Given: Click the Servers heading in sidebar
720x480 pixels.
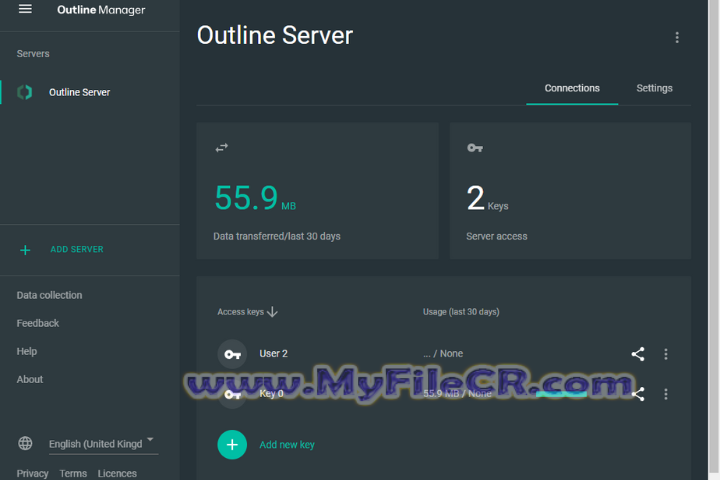Looking at the screenshot, I should [x=33, y=54].
